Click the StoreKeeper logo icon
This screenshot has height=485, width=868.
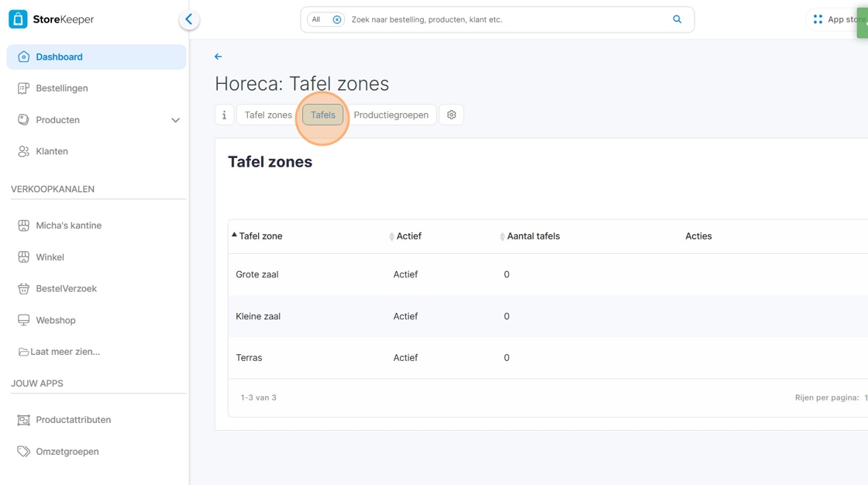[x=18, y=19]
